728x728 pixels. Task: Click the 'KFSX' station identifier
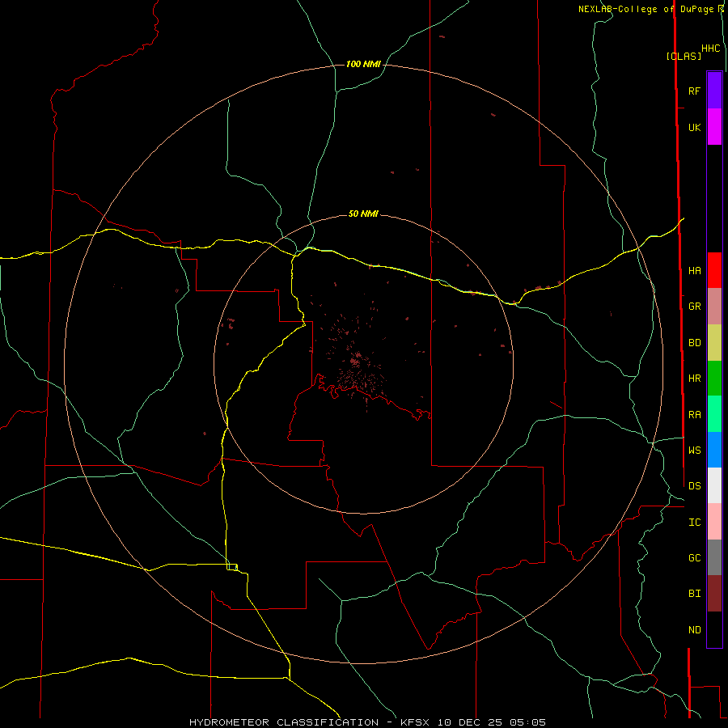[x=415, y=722]
